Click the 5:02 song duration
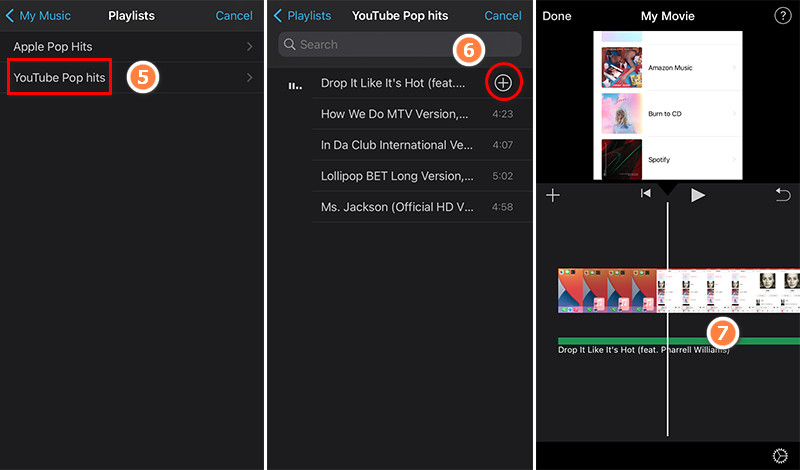Screen dimensions: 800x470 pos(503,177)
